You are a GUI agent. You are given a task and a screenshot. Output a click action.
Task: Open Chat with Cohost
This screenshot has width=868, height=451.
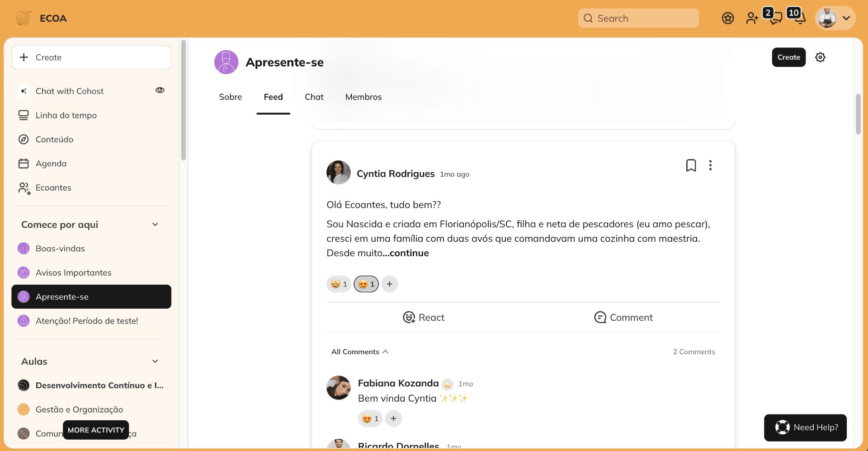pyautogui.click(x=70, y=91)
